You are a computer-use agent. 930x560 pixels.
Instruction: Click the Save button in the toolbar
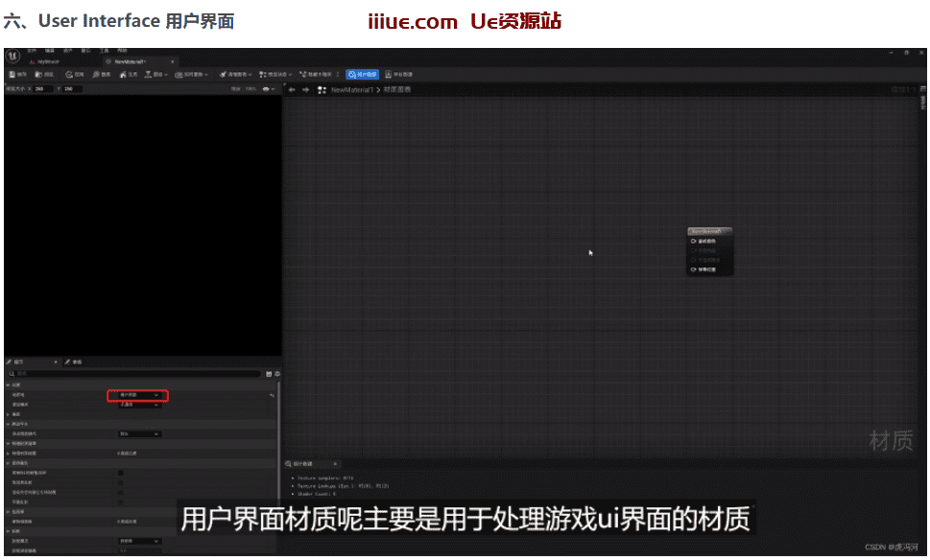pyautogui.click(x=17, y=74)
